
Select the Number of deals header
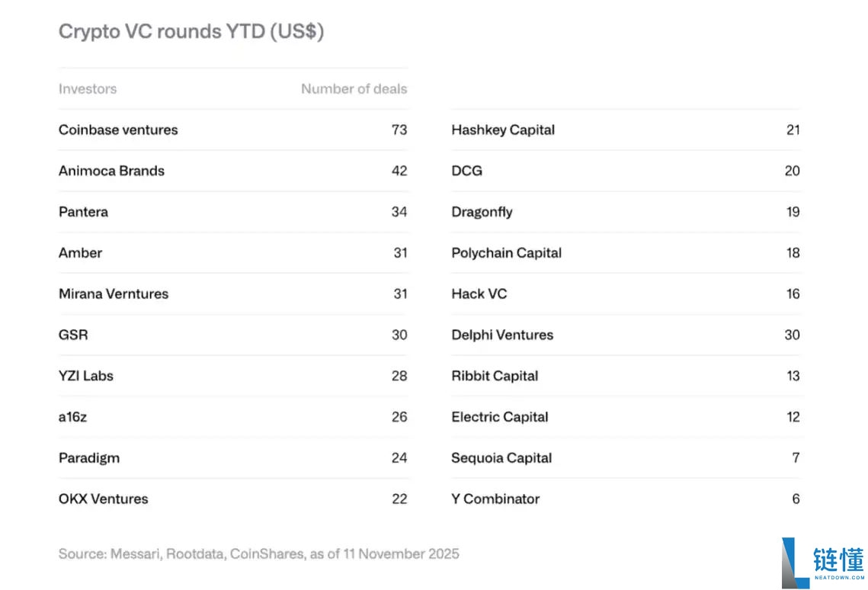(x=354, y=89)
